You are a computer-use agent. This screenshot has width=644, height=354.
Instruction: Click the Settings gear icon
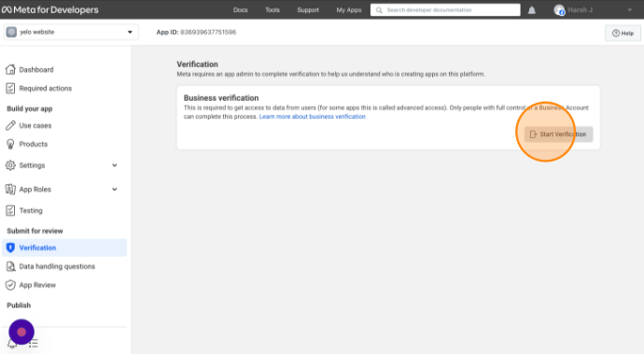pos(10,165)
